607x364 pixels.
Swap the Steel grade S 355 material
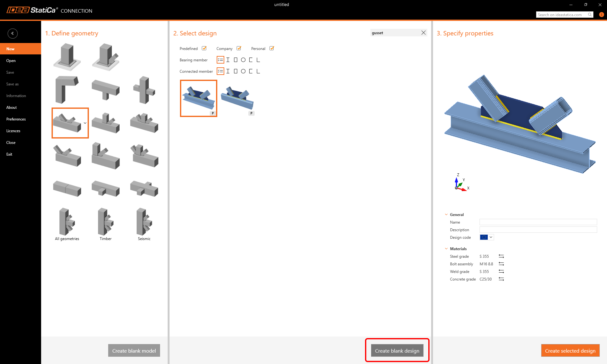[501, 256]
